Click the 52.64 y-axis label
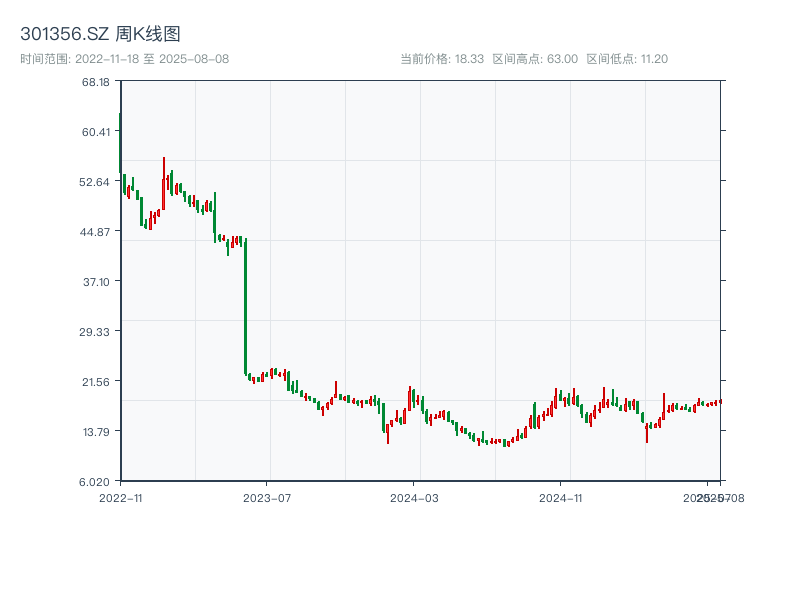 point(96,182)
